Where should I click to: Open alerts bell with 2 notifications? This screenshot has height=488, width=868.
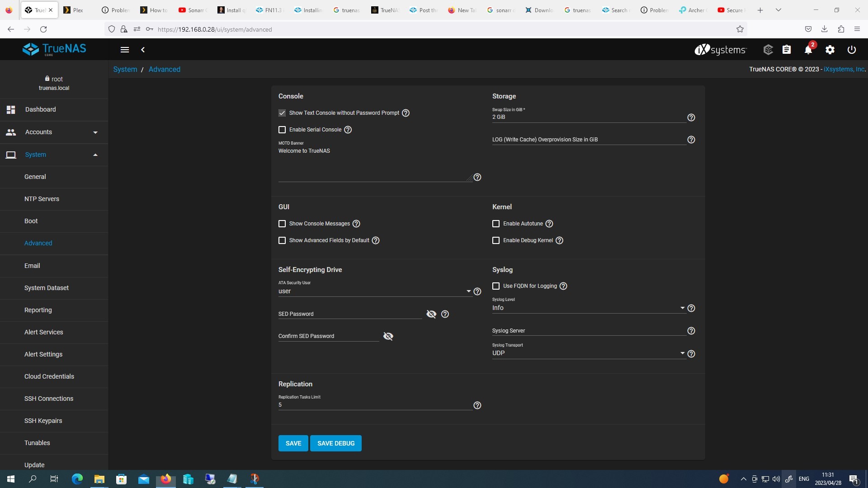tap(808, 50)
